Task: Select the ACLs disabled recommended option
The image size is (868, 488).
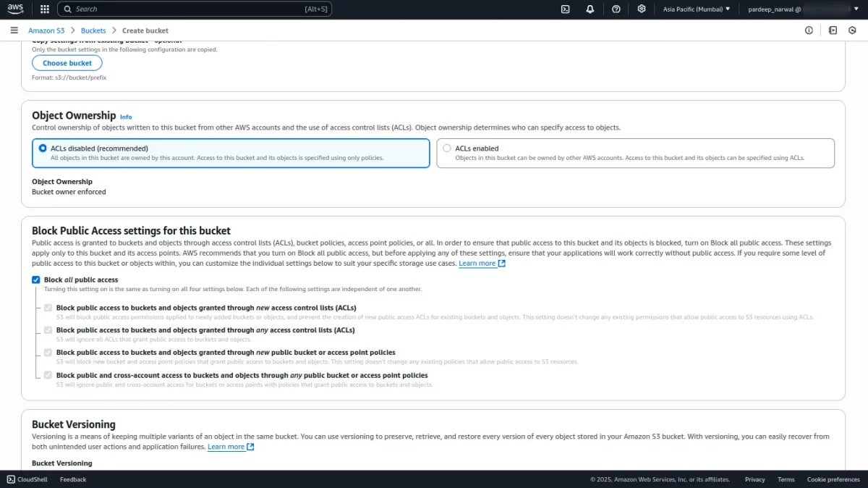Action: click(43, 148)
